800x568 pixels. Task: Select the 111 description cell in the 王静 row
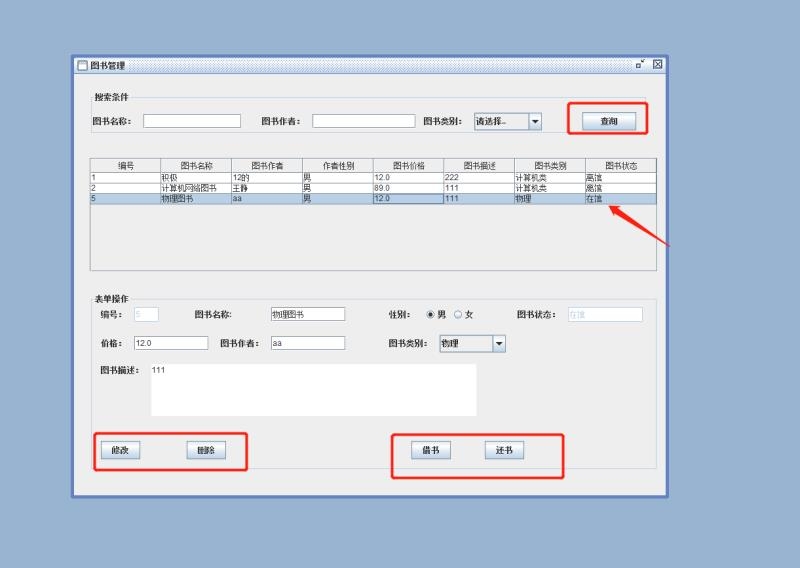[x=480, y=188]
